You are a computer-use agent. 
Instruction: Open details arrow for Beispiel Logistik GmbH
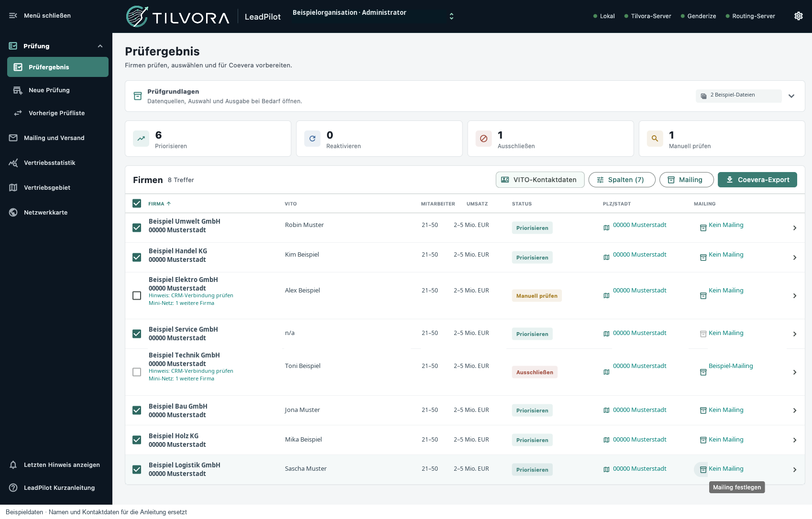[795, 470]
